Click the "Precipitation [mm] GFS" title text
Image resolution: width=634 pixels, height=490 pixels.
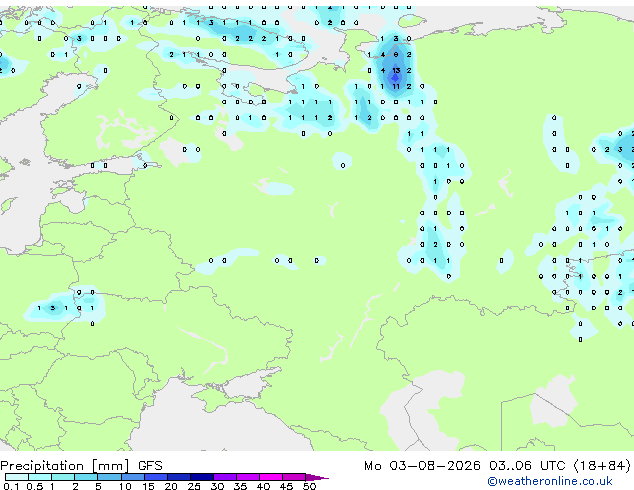coord(81,466)
